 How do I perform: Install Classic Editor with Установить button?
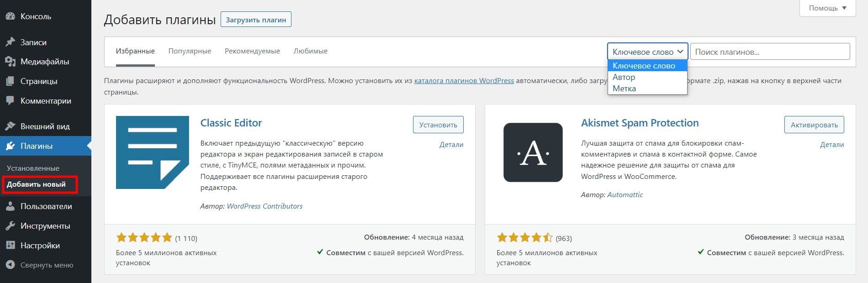pos(438,125)
